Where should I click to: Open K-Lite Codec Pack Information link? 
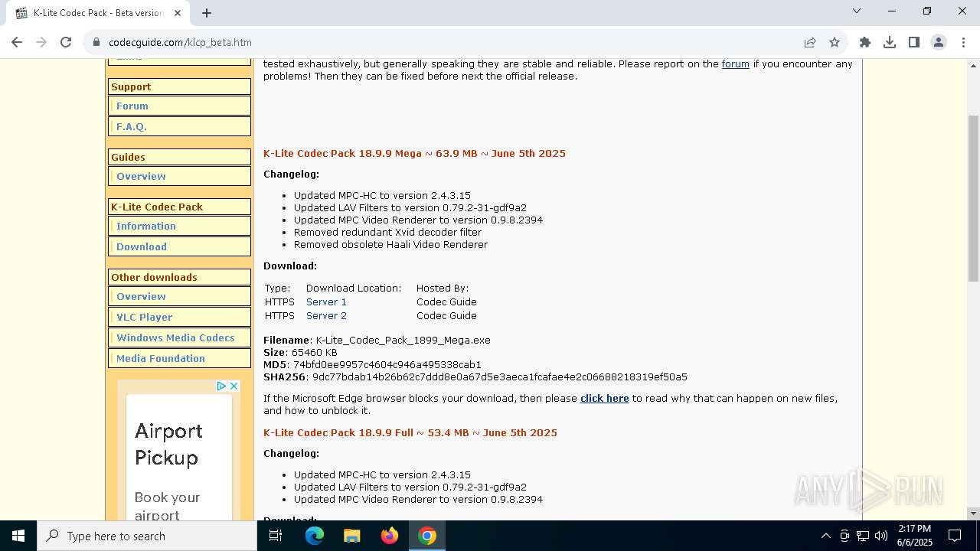(x=146, y=226)
